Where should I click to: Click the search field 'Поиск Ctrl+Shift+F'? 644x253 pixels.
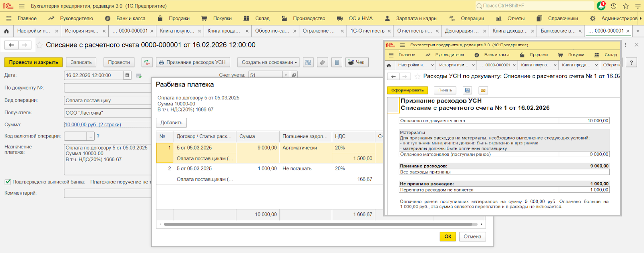click(x=535, y=6)
